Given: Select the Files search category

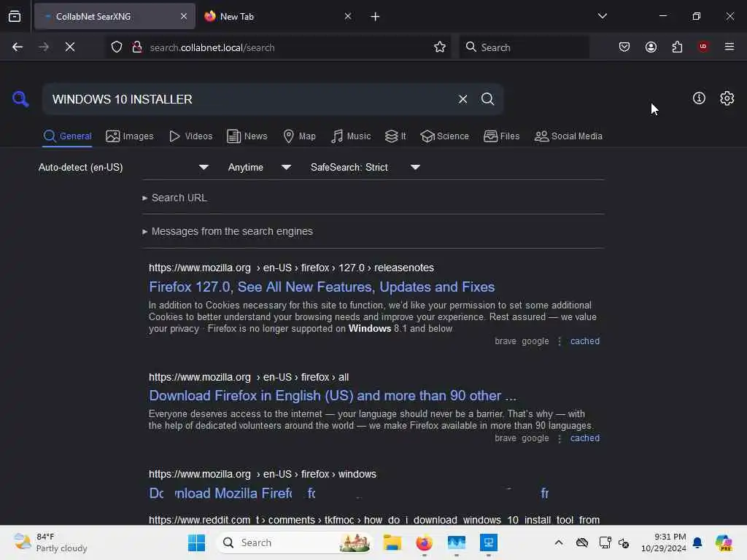Looking at the screenshot, I should click(x=501, y=136).
